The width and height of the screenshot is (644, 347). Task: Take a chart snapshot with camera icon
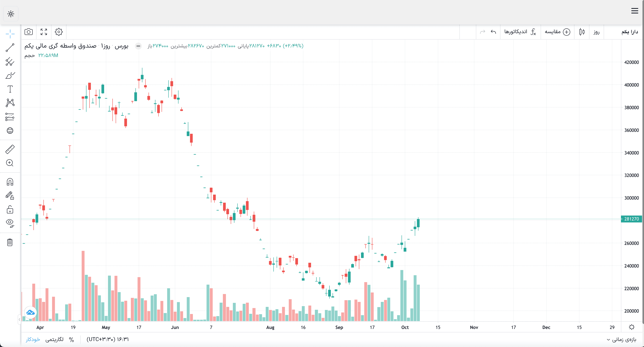coord(28,32)
